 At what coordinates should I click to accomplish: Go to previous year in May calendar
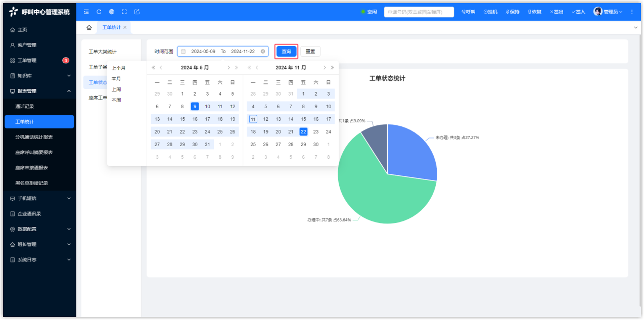click(x=154, y=68)
